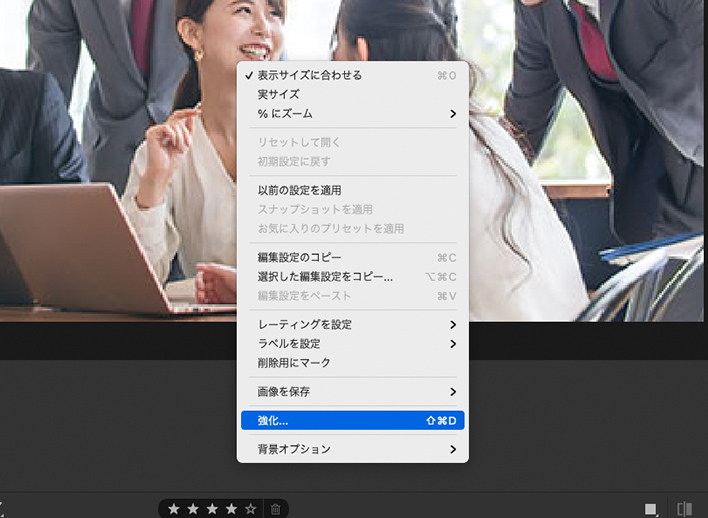Click the greyed リセットして開く item
708x518 pixels.
pos(353,142)
